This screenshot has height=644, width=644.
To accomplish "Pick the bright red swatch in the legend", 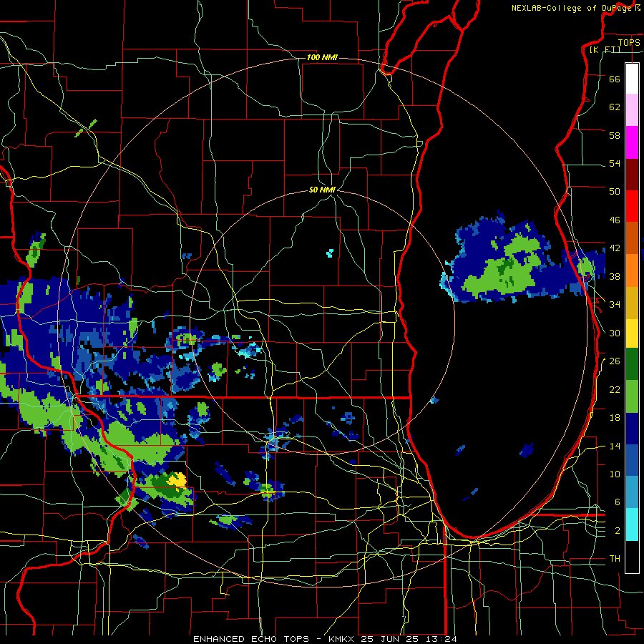I will point(632,206).
